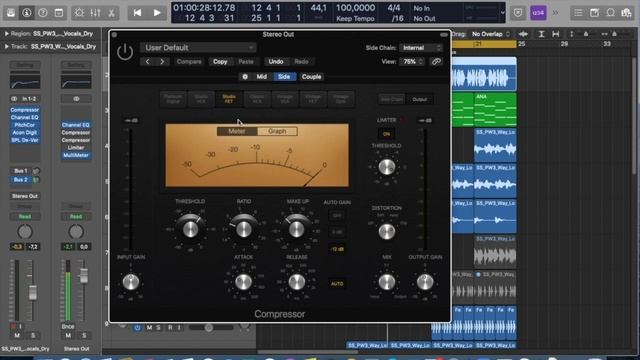
Task: Open Quick Help question-mark icon
Action: tap(42, 13)
